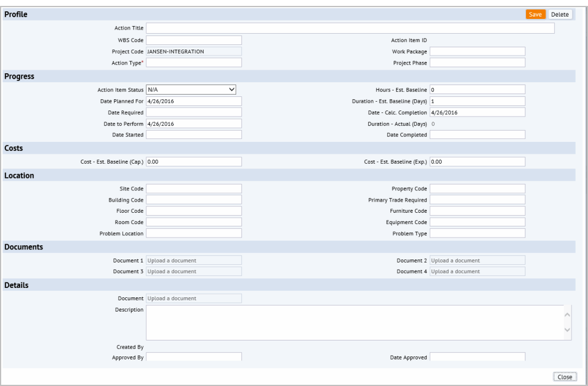Click the Work Package field
Viewport: 588px width, 386px height.
click(477, 51)
